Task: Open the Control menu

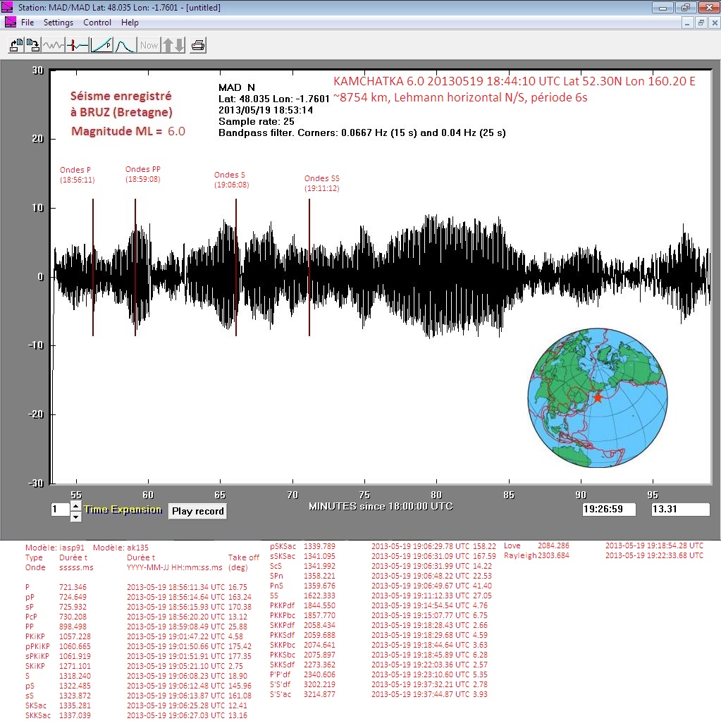Action: coord(97,23)
